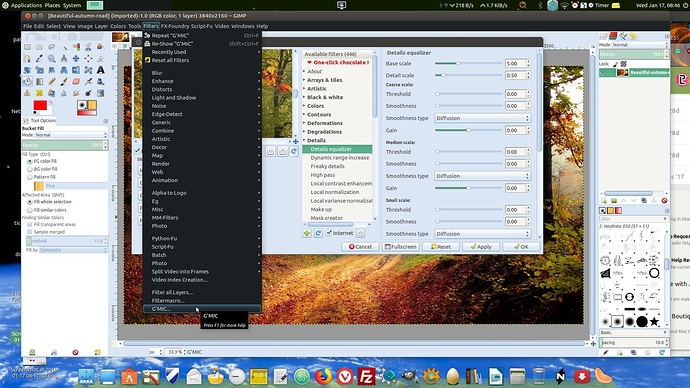Screen dimensions: 690x388
Task: Select the Fuzzy Select magic wand tool
Action: point(64,48)
